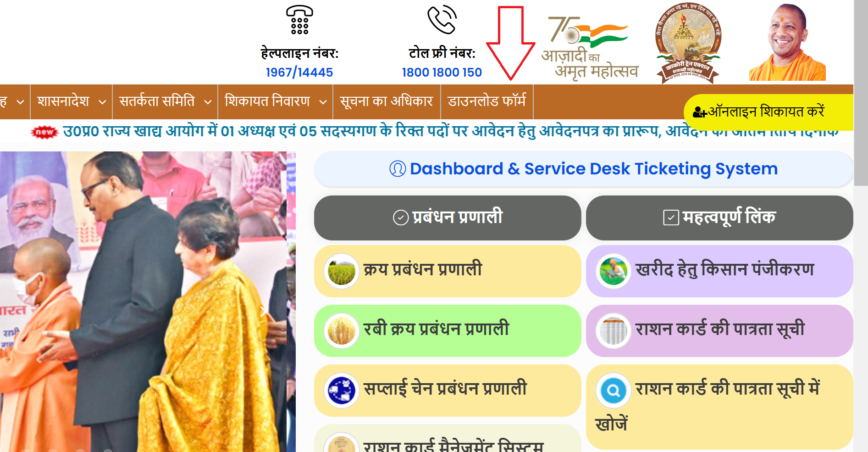Screen dimensions: 868x452
Task: Click the crop field icon for क्रय प्रबंधन प्रणाली
Action: click(341, 271)
